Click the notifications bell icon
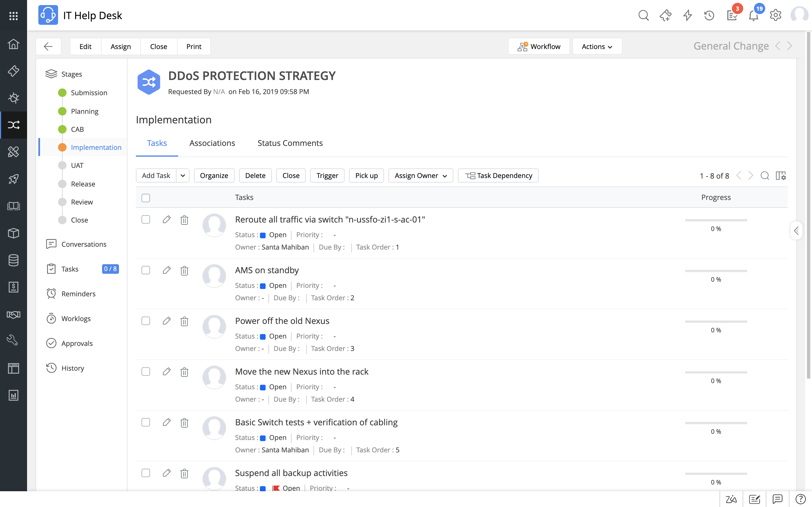Screen dimensions: 812x507 click(x=754, y=15)
